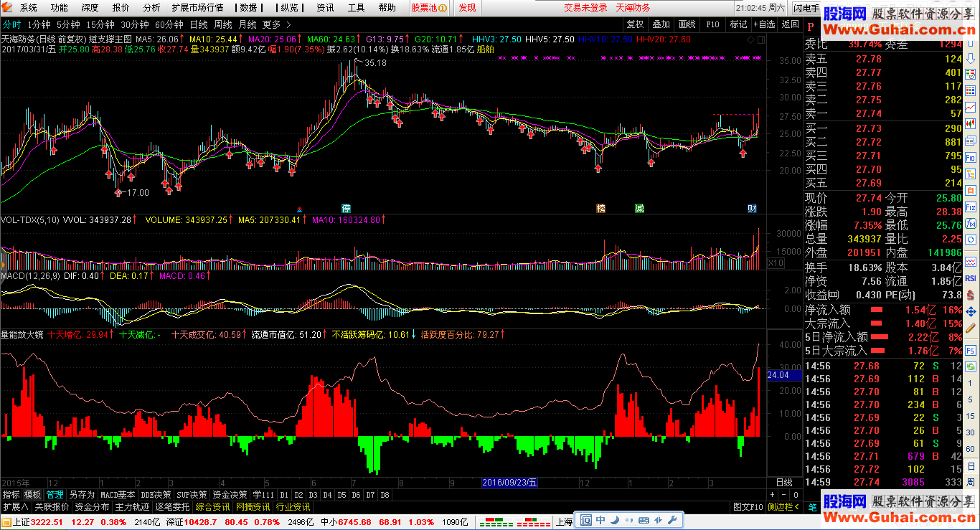Switch chart period to 60分钟

point(169,24)
